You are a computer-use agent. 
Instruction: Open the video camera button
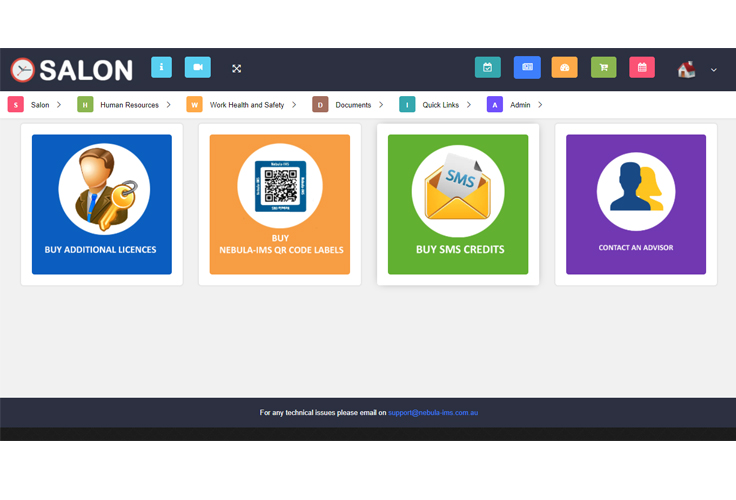click(x=198, y=67)
